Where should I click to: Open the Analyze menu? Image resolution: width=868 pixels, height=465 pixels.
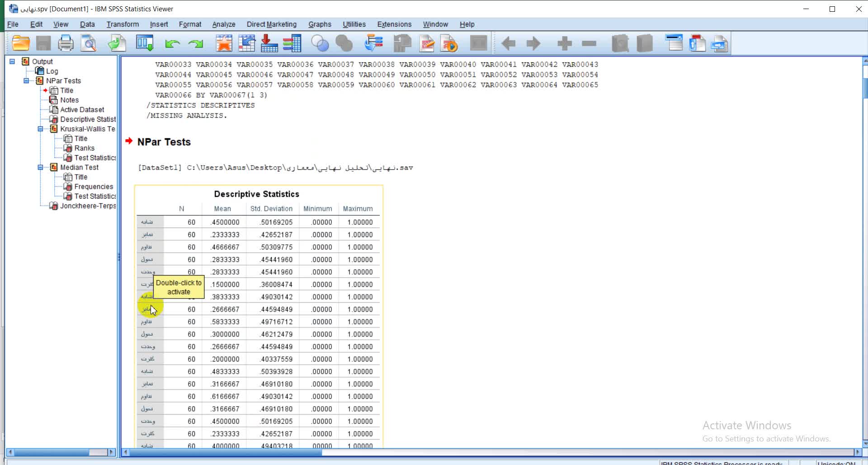coord(223,24)
